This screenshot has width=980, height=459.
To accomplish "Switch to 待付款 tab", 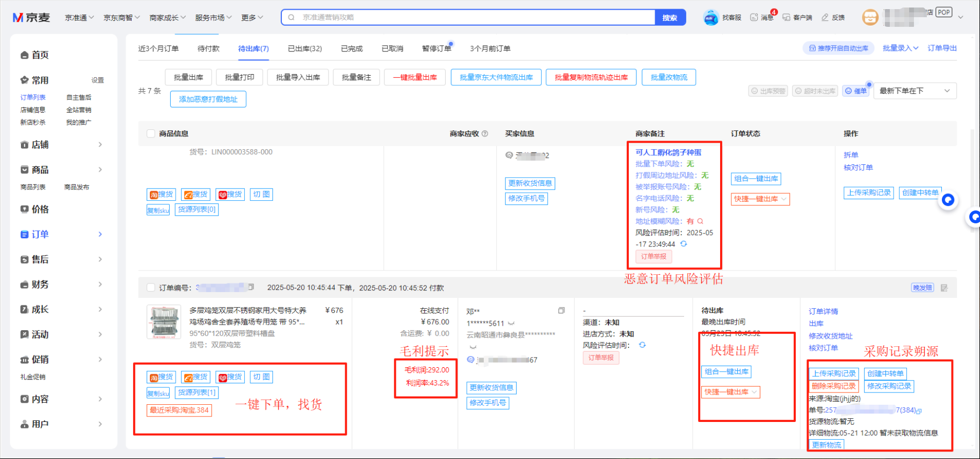I will coord(208,48).
